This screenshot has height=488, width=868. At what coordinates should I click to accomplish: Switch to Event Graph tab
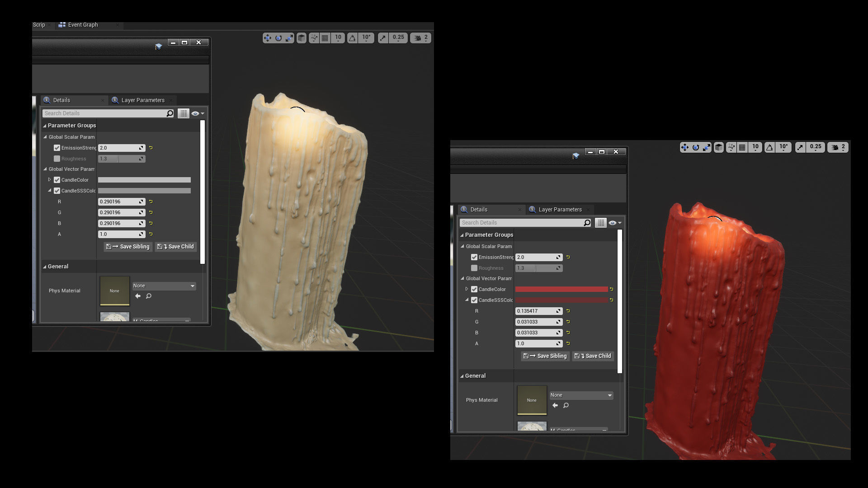pyautogui.click(x=83, y=25)
